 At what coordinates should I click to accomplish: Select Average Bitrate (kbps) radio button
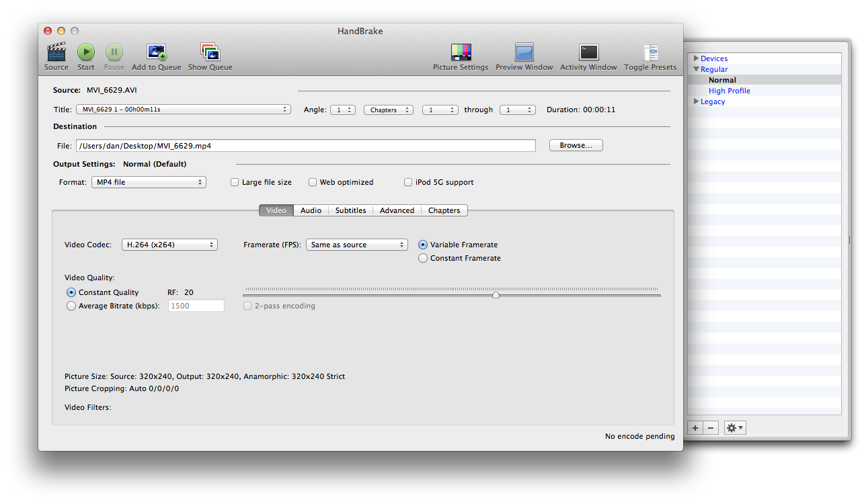pyautogui.click(x=71, y=306)
